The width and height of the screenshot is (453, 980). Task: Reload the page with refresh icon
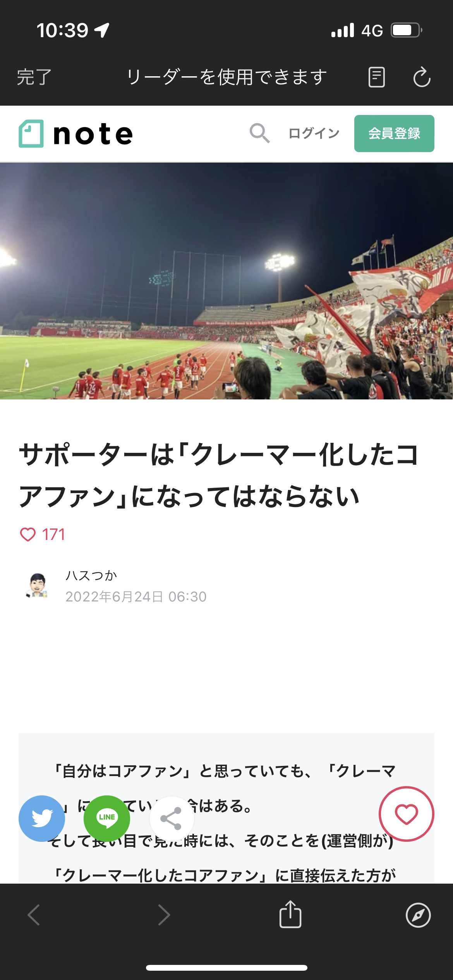coord(422,77)
